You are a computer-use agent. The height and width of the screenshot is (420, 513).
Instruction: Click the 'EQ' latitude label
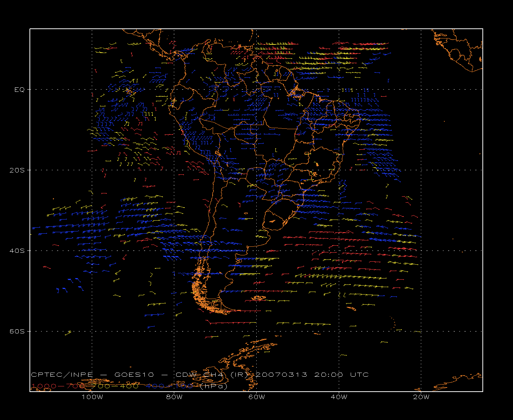pyautogui.click(x=19, y=90)
